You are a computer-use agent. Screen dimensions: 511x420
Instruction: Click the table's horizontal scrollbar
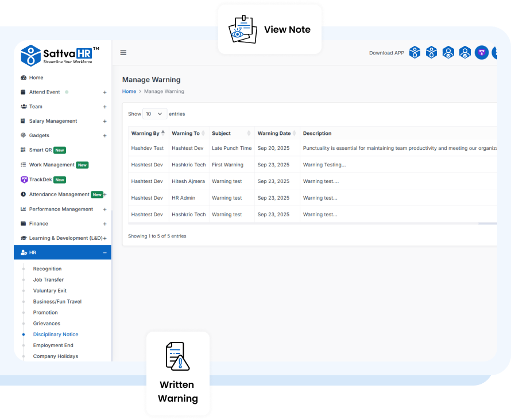coord(487,223)
